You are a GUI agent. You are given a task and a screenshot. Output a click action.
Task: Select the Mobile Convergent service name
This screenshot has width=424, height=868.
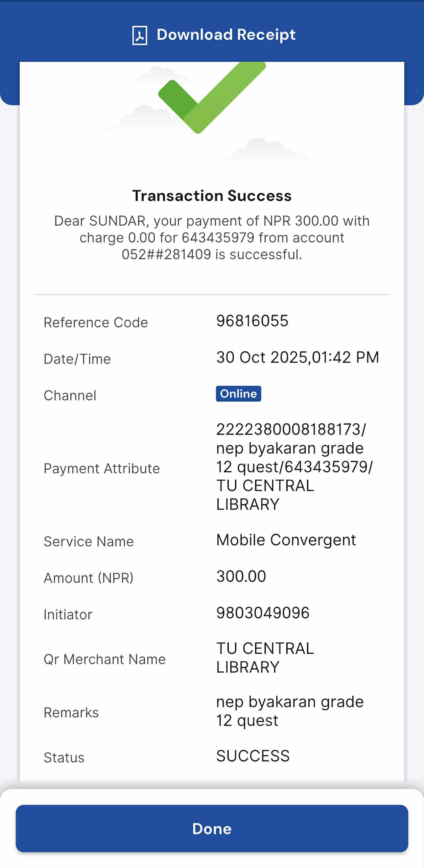click(286, 540)
